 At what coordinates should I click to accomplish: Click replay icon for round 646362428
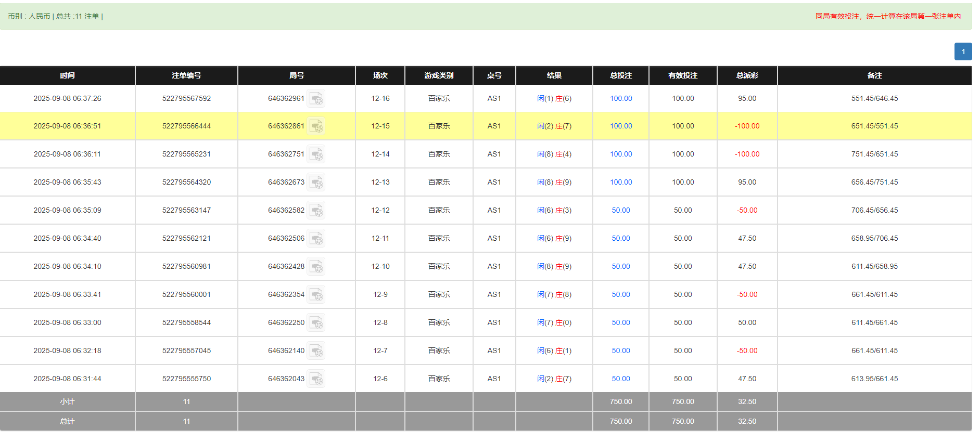pyautogui.click(x=316, y=267)
